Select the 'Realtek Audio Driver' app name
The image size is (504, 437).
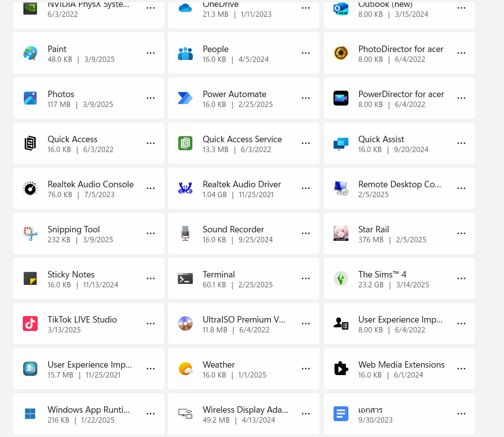[x=242, y=184]
